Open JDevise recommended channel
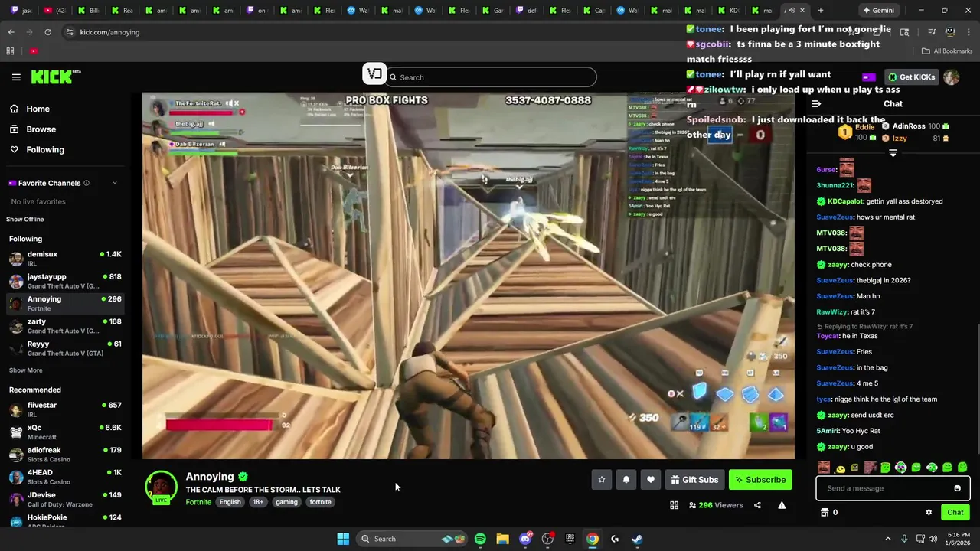This screenshot has height=551, width=980. pos(65,500)
